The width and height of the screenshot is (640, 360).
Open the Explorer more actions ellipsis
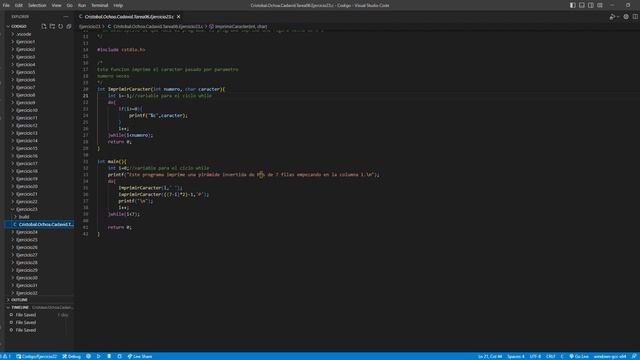click(66, 17)
